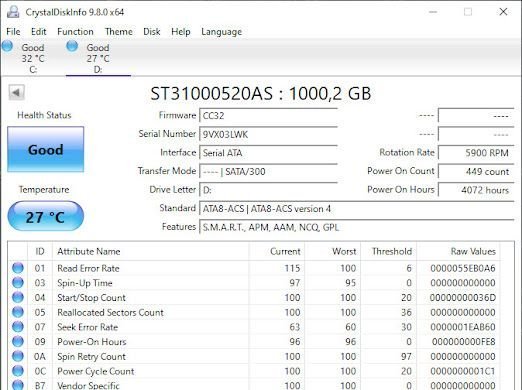
Task: Click the 27 °C temperature button
Action: pyautogui.click(x=46, y=217)
